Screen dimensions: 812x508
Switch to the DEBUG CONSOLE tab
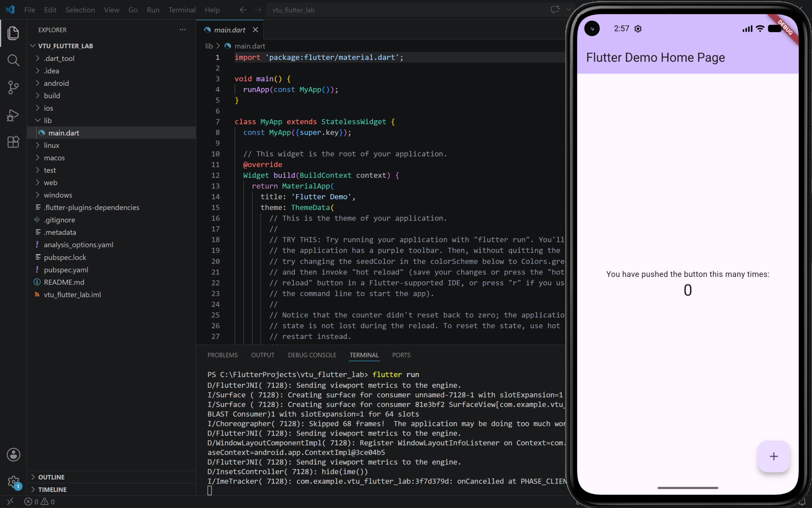312,355
